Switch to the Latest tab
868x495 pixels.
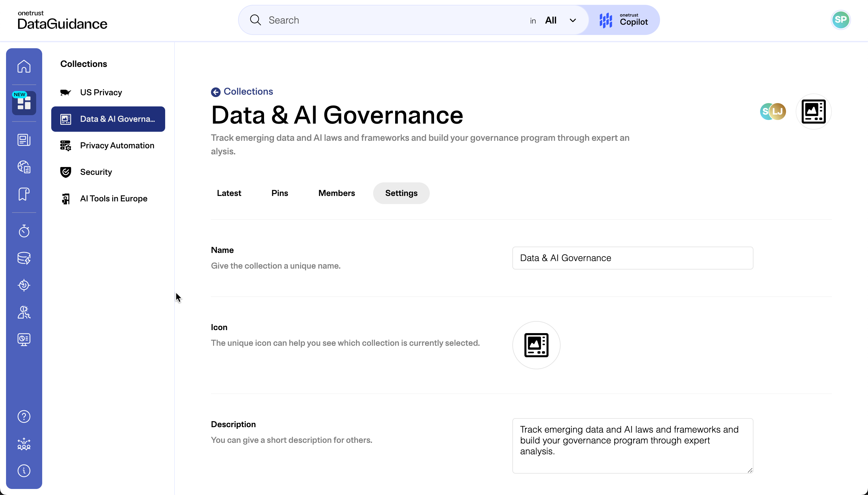(229, 193)
